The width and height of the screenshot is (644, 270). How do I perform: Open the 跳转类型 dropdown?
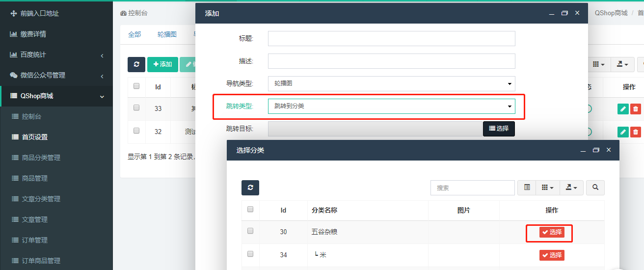391,106
